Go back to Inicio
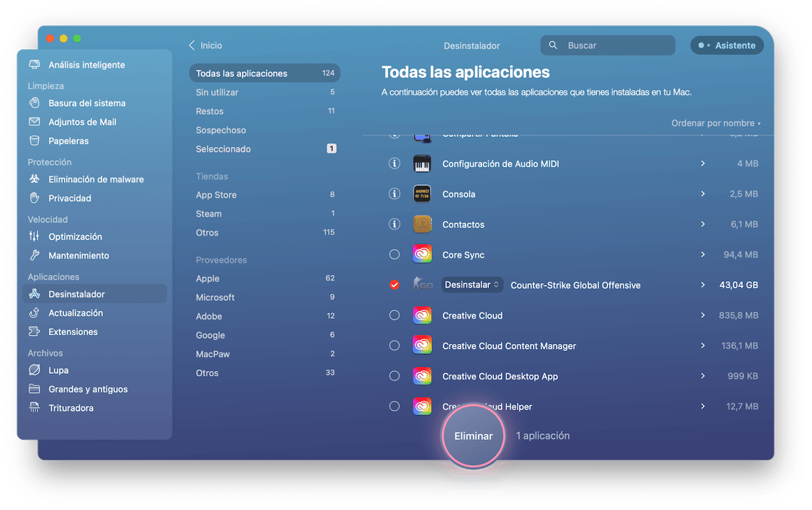The height and width of the screenshot is (510, 812). point(205,45)
